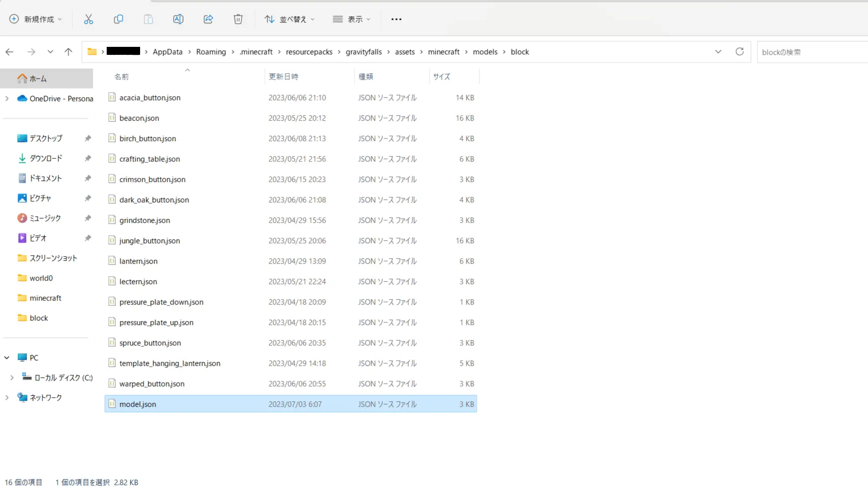Select the beacon.json file
The width and height of the screenshot is (868, 488).
pyautogui.click(x=139, y=118)
